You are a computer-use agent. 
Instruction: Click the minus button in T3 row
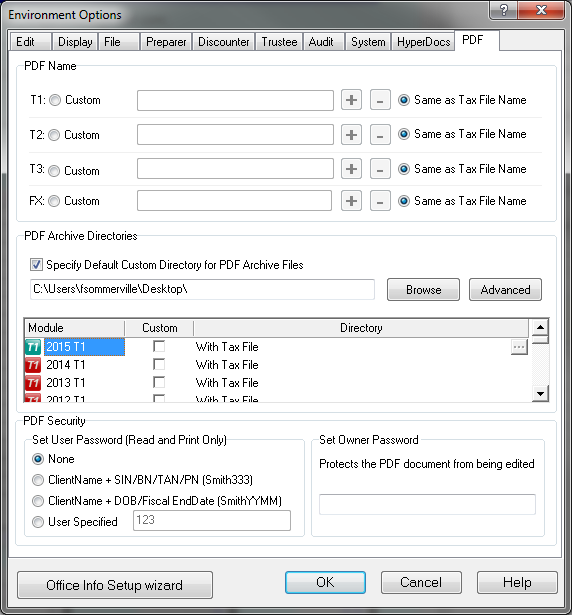tap(380, 169)
